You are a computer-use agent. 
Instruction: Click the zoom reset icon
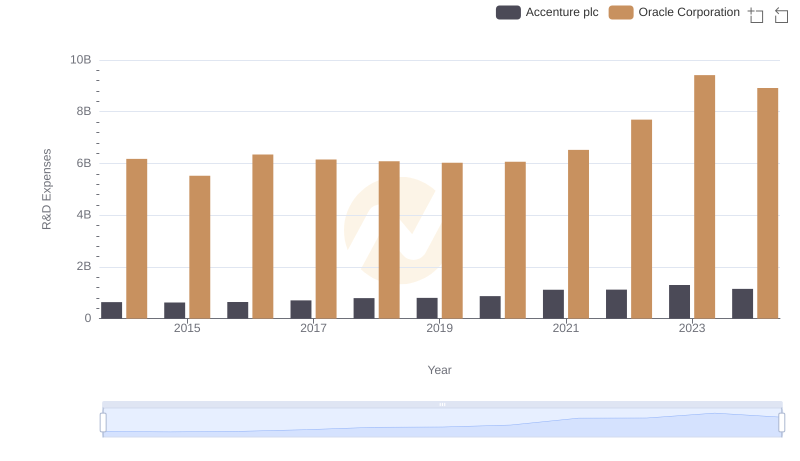coord(781,15)
